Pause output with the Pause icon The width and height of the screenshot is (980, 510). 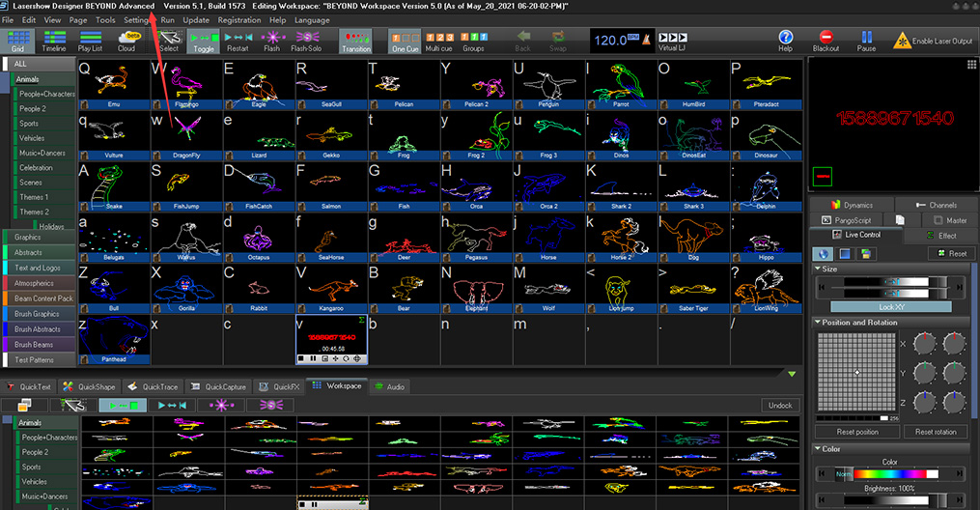pyautogui.click(x=866, y=42)
